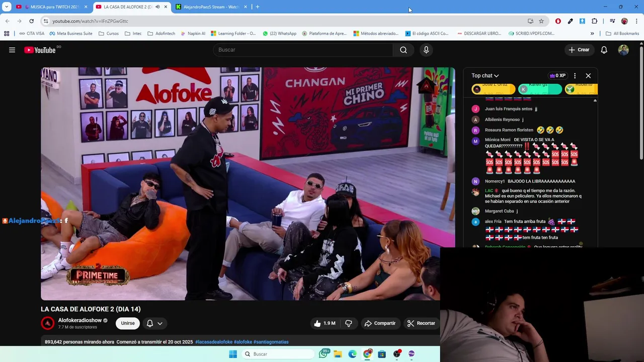Viewport: 644px width, 362px height.
Task: Click the Compartir share button
Action: pyautogui.click(x=380, y=323)
